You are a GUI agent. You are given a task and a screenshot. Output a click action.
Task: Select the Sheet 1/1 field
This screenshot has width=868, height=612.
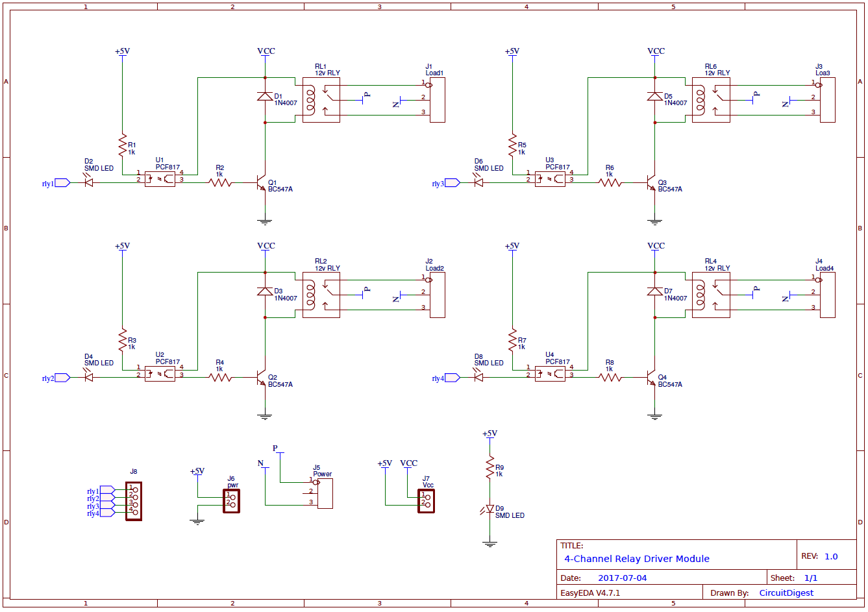point(806,578)
